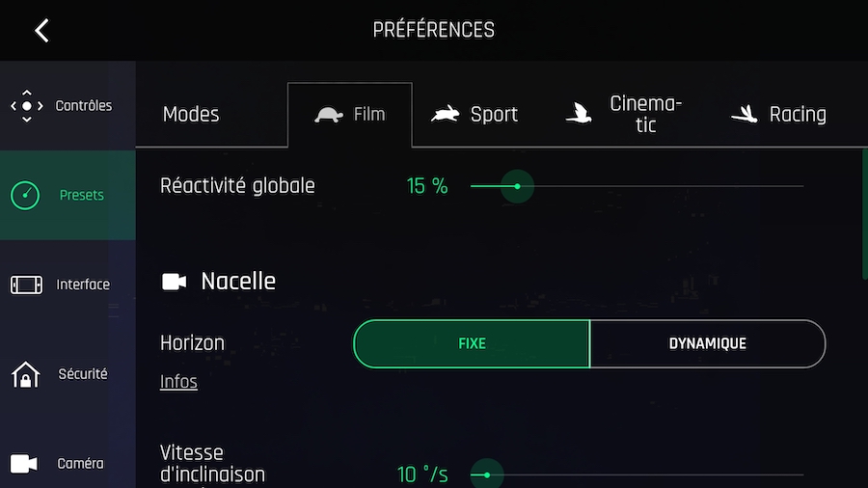
Task: Click the vertical scrollbar on the right
Action: tap(863, 212)
